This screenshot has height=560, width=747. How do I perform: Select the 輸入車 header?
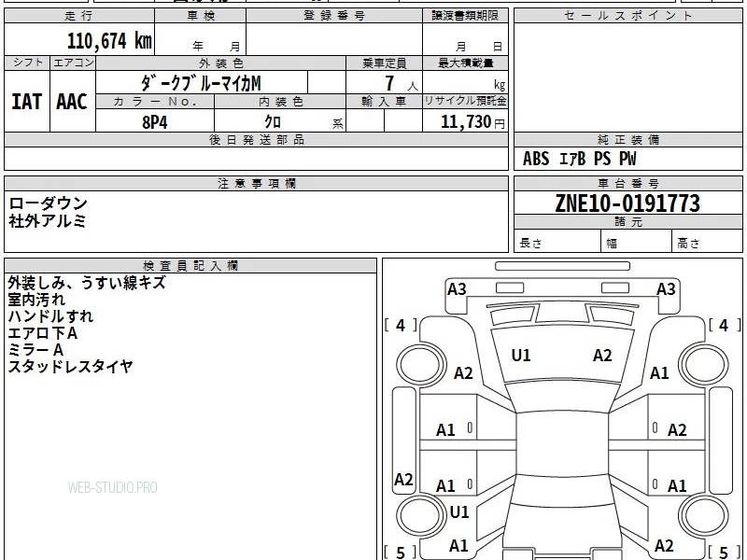click(x=384, y=102)
